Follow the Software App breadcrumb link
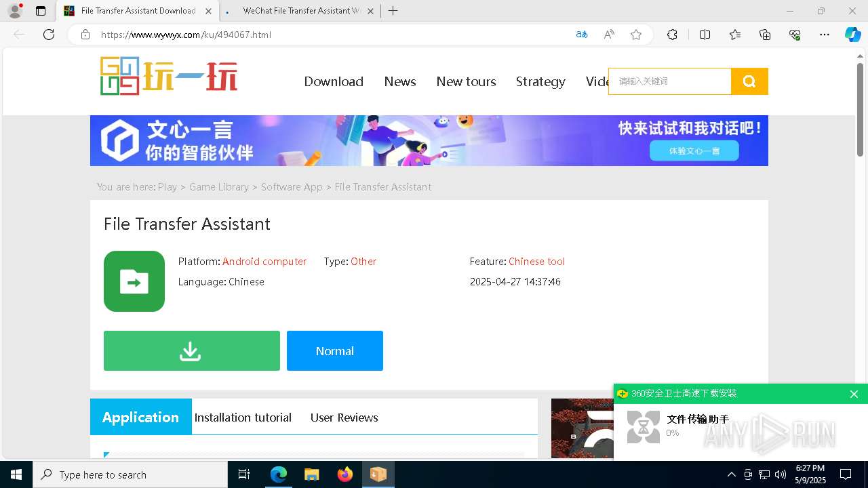868x488 pixels. point(292,187)
